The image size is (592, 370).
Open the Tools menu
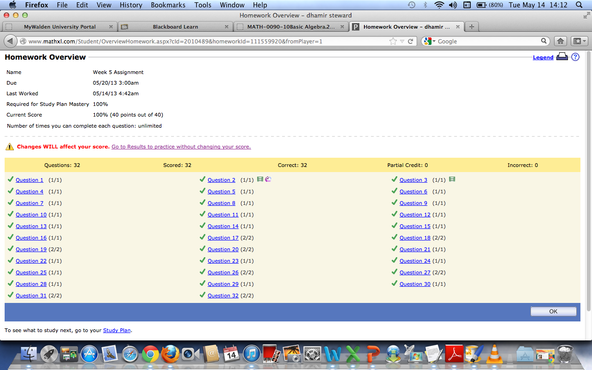coord(203,5)
